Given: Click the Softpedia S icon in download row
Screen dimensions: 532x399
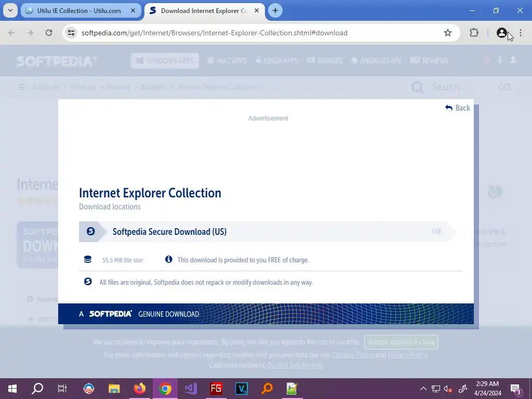Looking at the screenshot, I should (x=90, y=231).
